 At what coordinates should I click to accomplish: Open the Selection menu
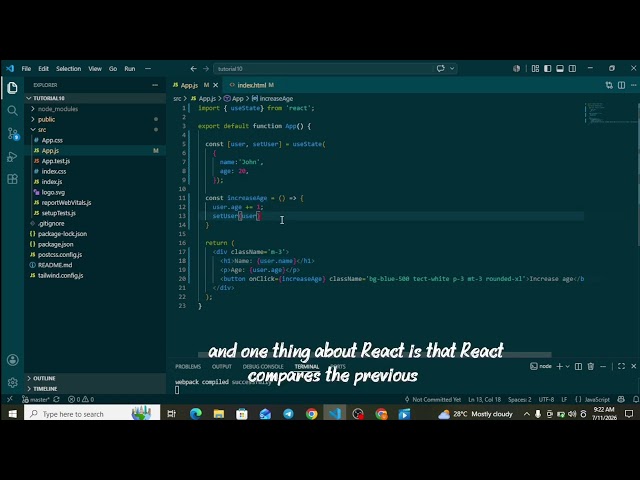pyautogui.click(x=68, y=69)
